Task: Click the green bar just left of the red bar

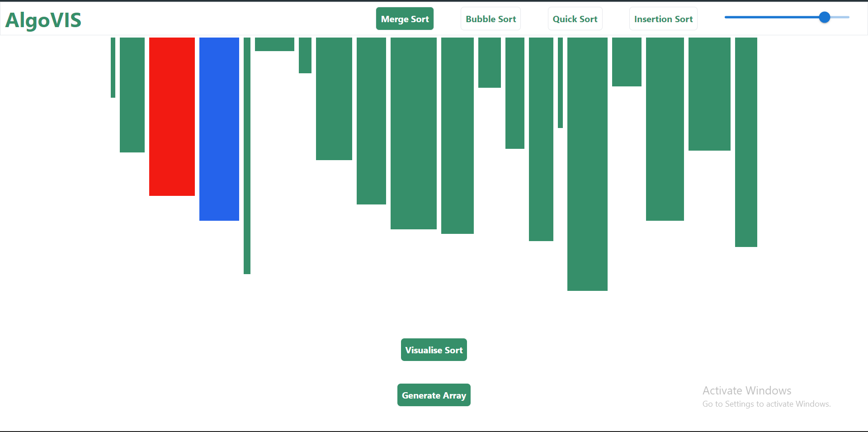Action: 132,95
